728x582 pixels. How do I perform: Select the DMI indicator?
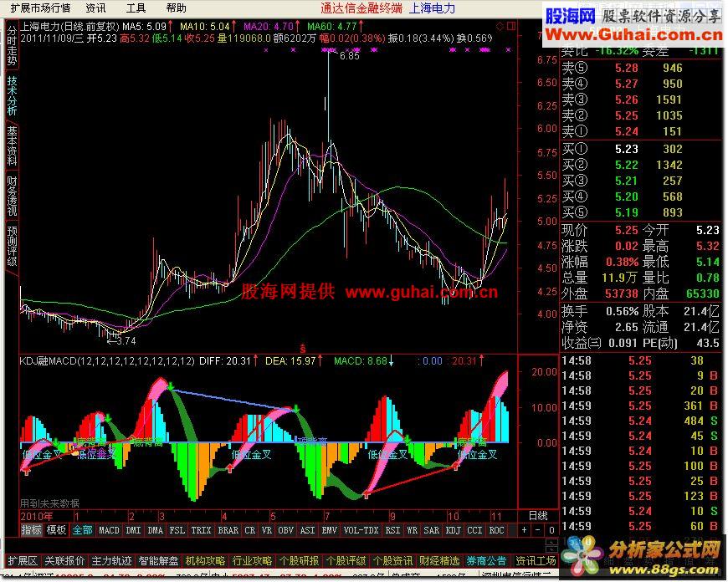[133, 530]
